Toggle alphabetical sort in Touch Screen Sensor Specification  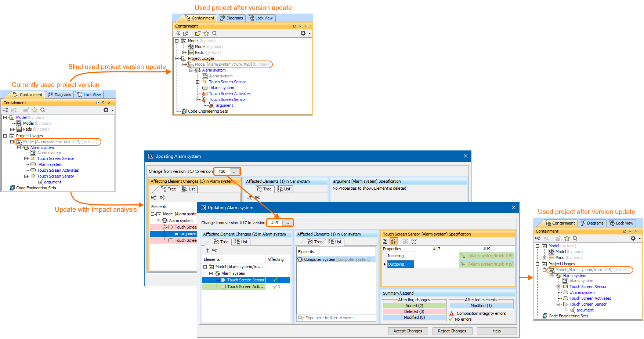click(393, 241)
